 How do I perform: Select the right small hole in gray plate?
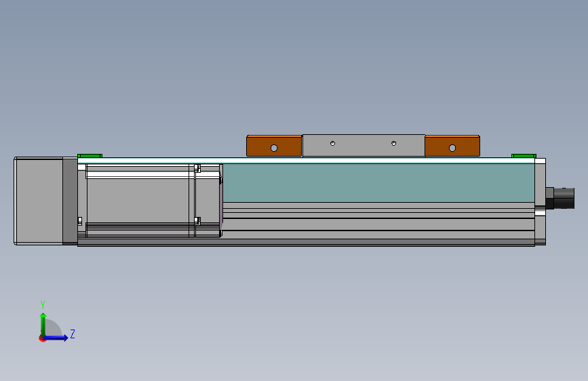coord(394,143)
